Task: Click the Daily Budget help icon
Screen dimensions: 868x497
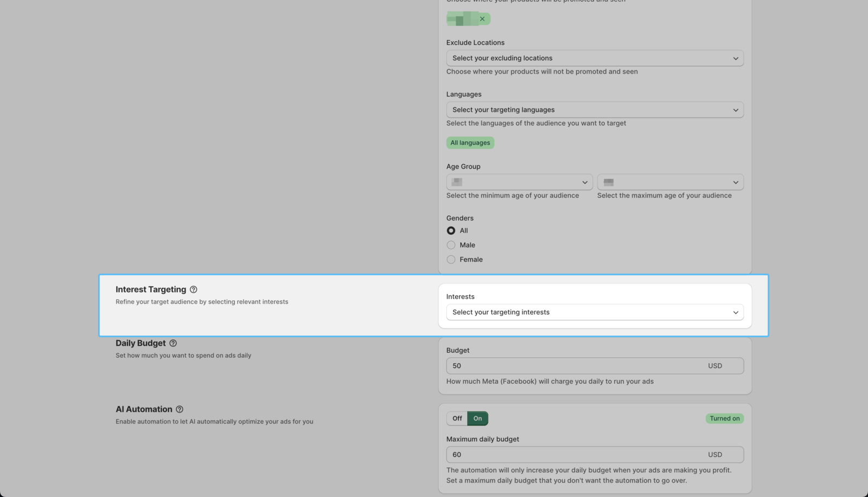Action: tap(173, 343)
